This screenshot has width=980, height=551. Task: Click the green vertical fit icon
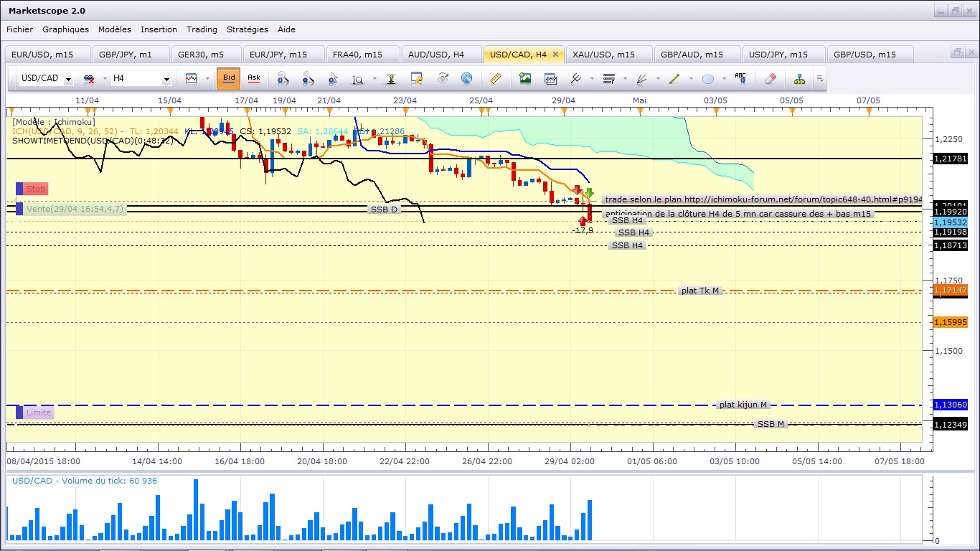click(x=392, y=78)
